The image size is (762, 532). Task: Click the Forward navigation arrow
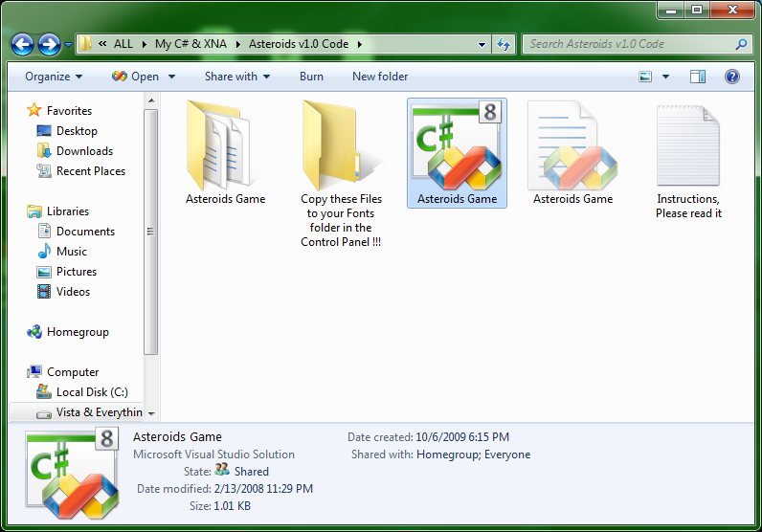coord(49,44)
